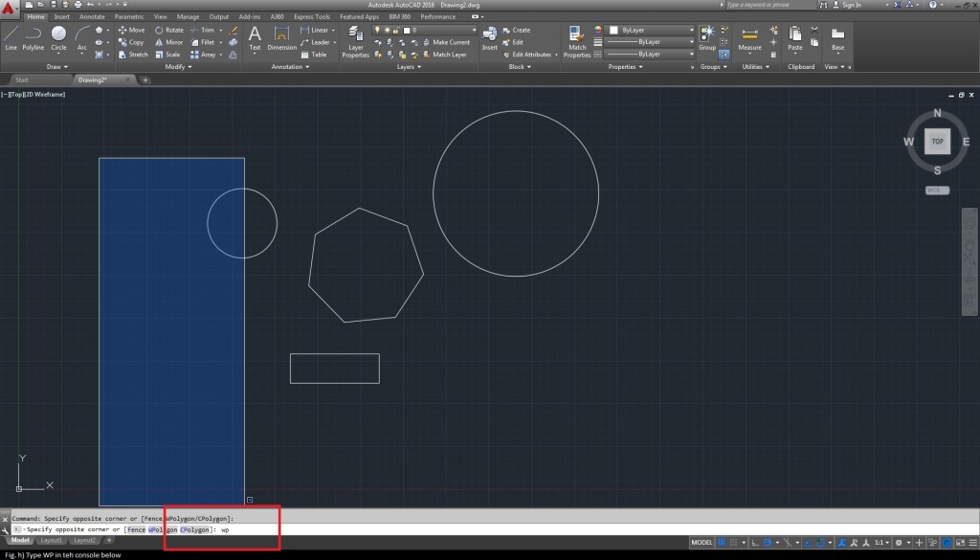
Task: Click the Match Properties tool
Action: click(577, 38)
